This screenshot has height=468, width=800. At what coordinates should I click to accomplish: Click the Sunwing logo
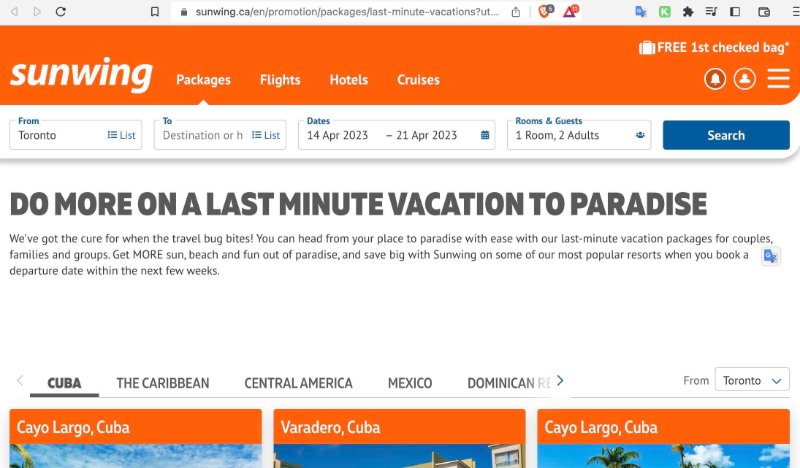click(81, 74)
